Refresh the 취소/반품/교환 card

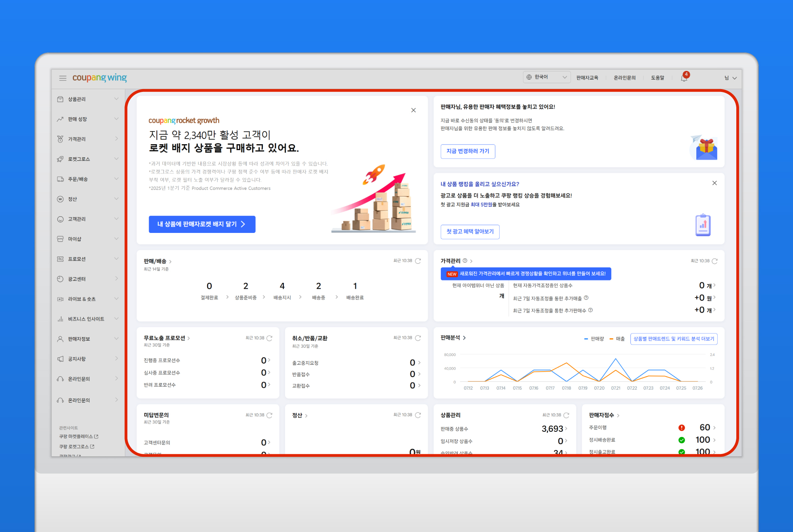(418, 338)
